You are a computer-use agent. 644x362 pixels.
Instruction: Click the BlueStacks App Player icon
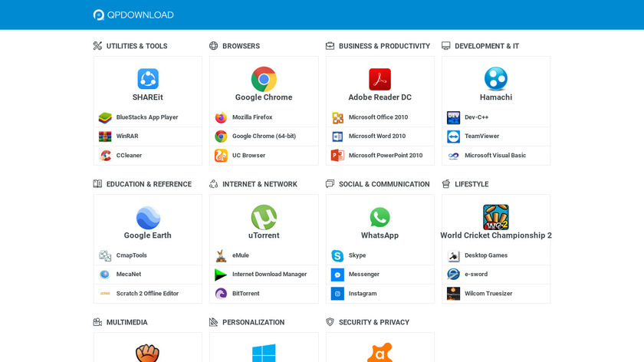pyautogui.click(x=105, y=117)
